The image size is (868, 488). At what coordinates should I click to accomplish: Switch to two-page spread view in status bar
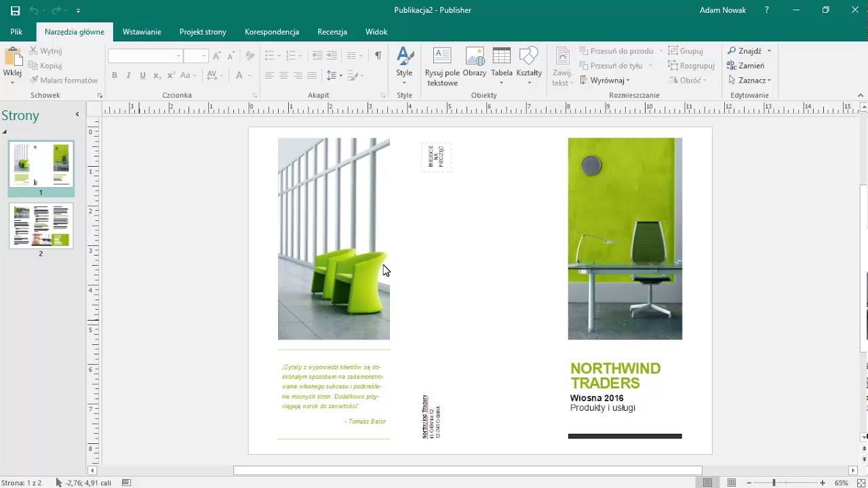click(731, 483)
